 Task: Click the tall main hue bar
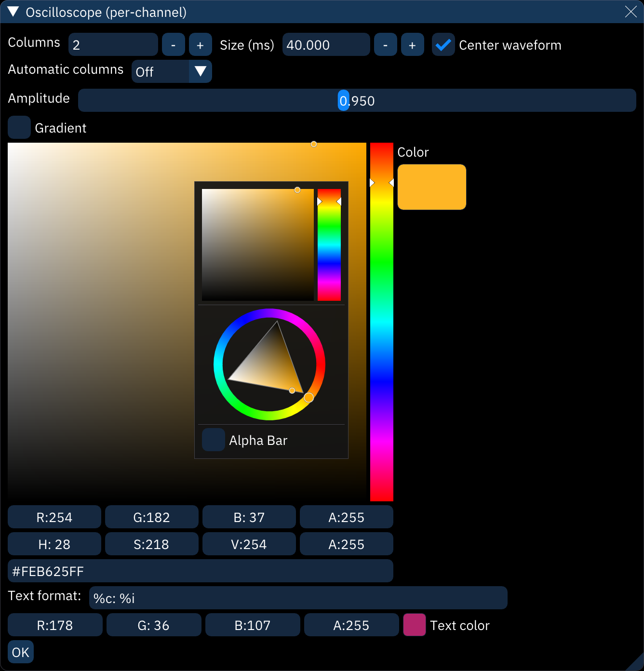[x=382, y=322]
